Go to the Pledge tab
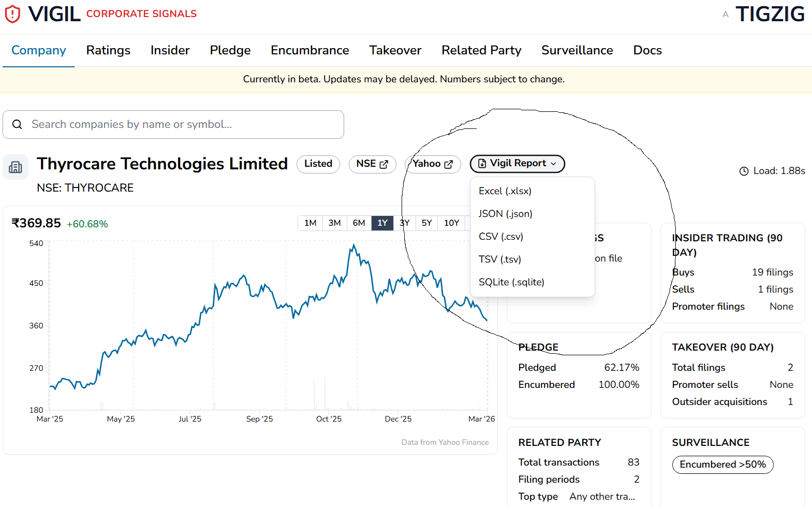This screenshot has height=507, width=812. [230, 50]
